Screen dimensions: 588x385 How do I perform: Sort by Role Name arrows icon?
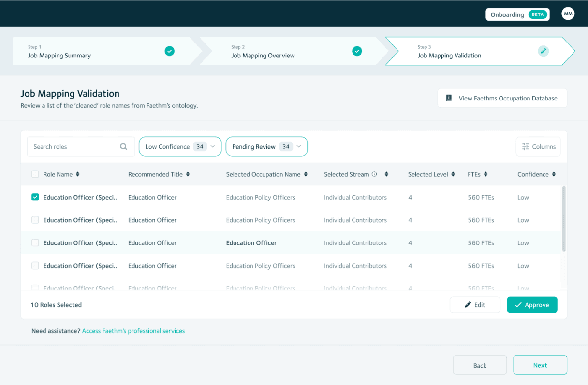78,174
